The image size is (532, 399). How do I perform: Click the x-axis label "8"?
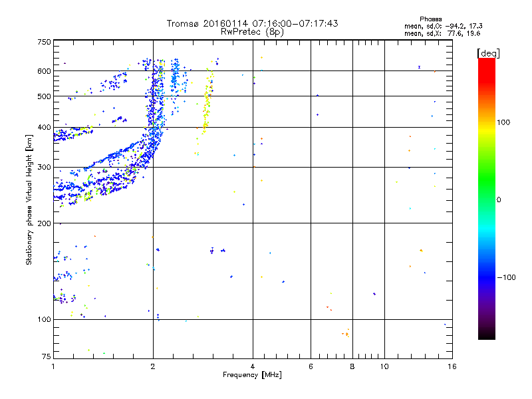[352, 366]
